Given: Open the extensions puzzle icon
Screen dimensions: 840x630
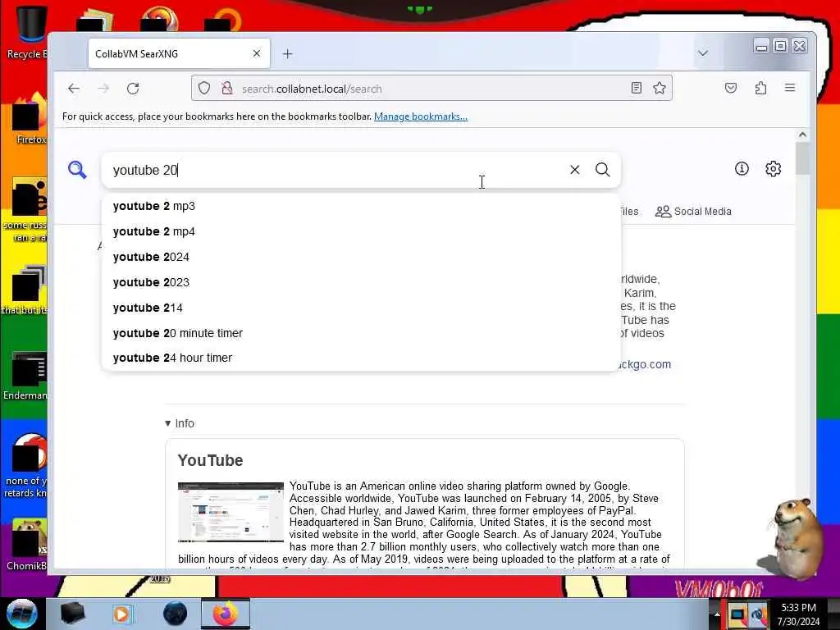Looking at the screenshot, I should (x=760, y=88).
